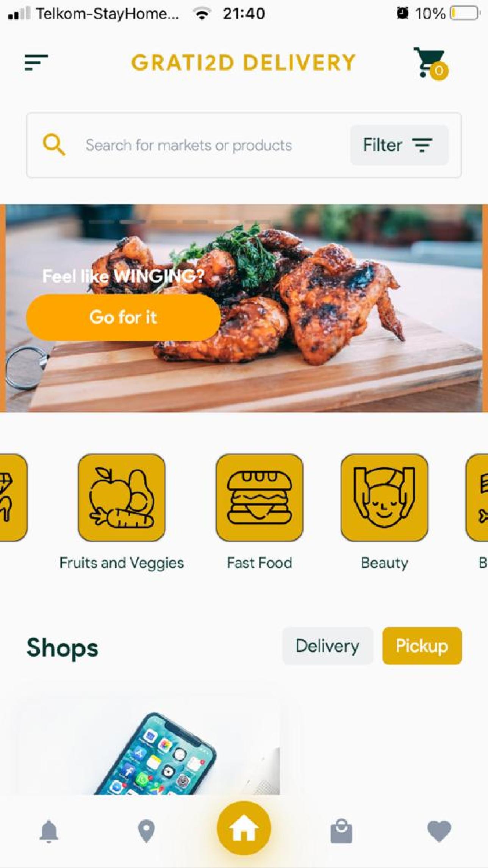Tap the magnifying glass search icon
This screenshot has height=868, width=488.
click(54, 145)
